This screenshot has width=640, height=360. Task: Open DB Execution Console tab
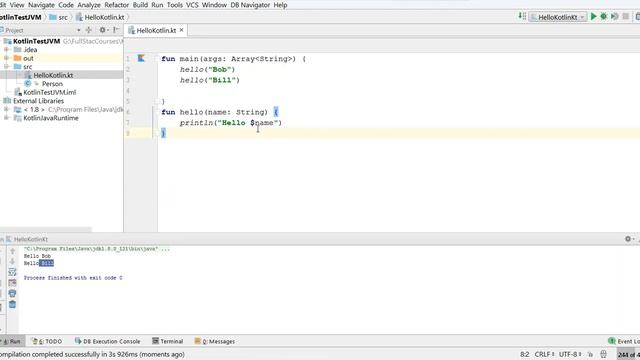[x=107, y=341]
